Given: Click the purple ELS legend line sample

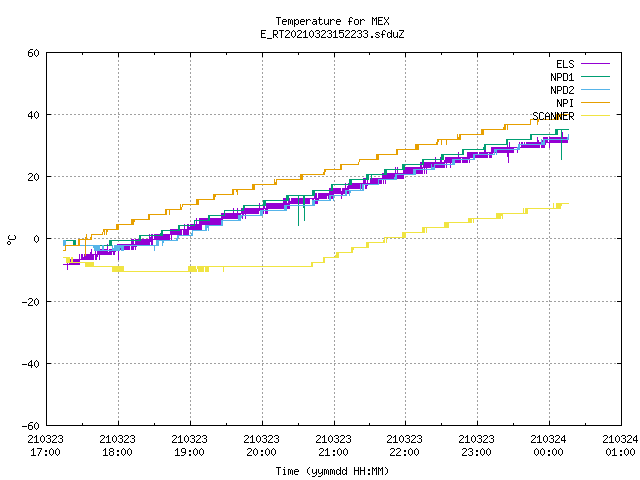Looking at the screenshot, I should [x=595, y=64].
